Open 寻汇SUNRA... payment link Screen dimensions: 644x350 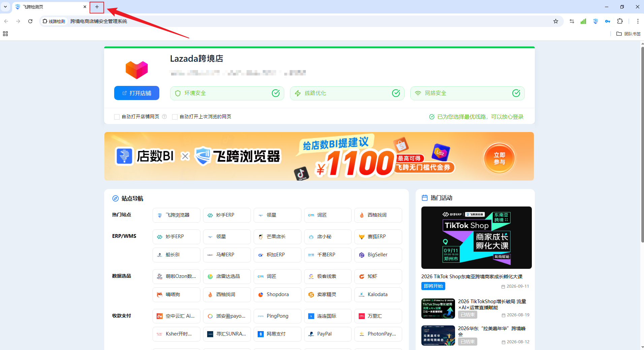tap(227, 334)
